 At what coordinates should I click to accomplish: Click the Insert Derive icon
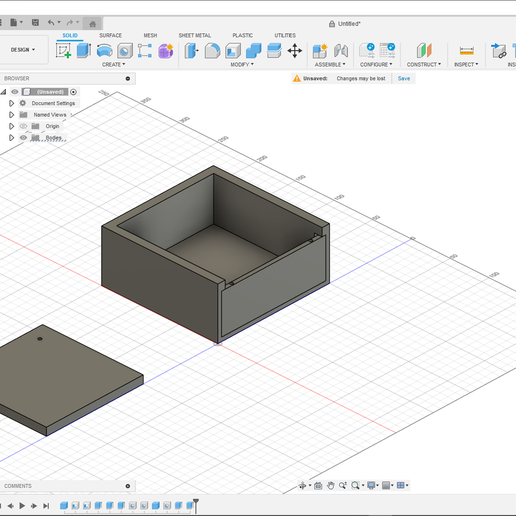[499, 51]
